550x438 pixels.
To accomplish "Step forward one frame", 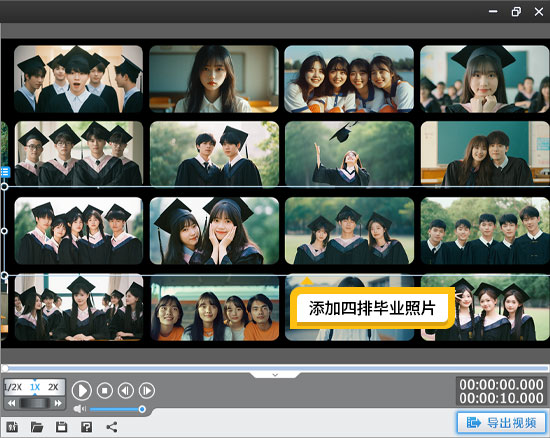I will [147, 390].
